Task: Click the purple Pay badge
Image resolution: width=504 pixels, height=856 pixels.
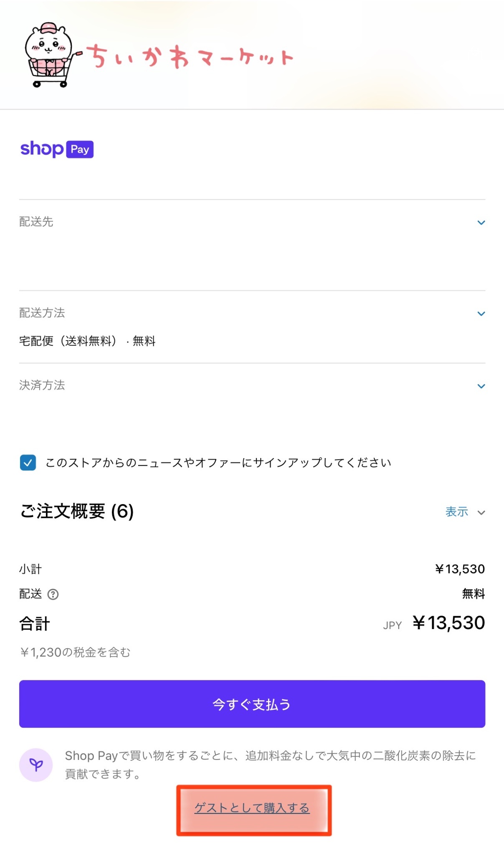Action: (80, 149)
